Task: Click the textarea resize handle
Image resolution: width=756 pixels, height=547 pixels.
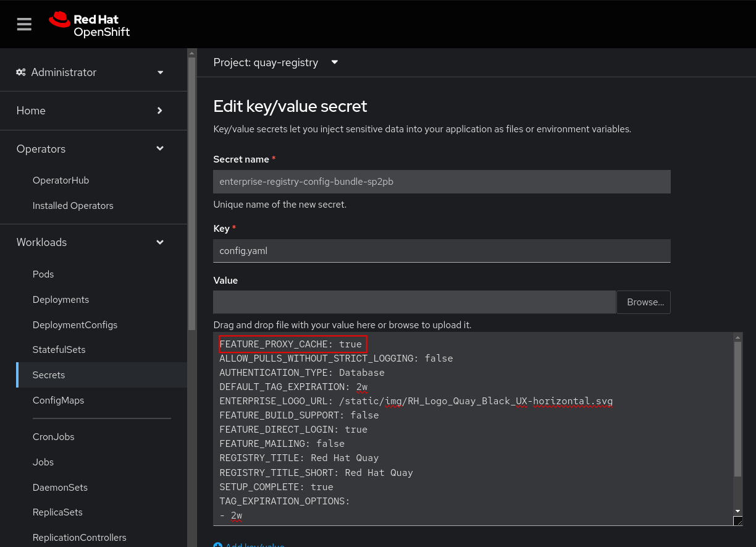Action: click(x=737, y=521)
